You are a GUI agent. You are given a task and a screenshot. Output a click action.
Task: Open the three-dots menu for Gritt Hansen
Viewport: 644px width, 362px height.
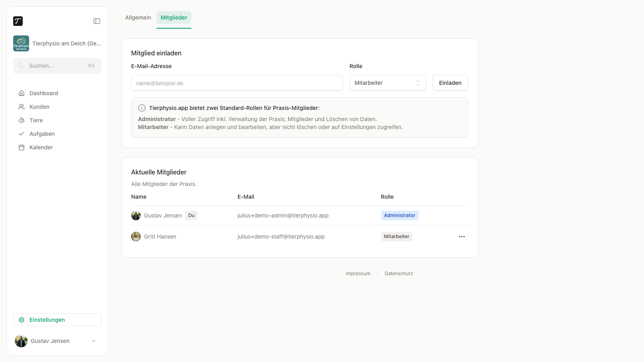[462, 237]
